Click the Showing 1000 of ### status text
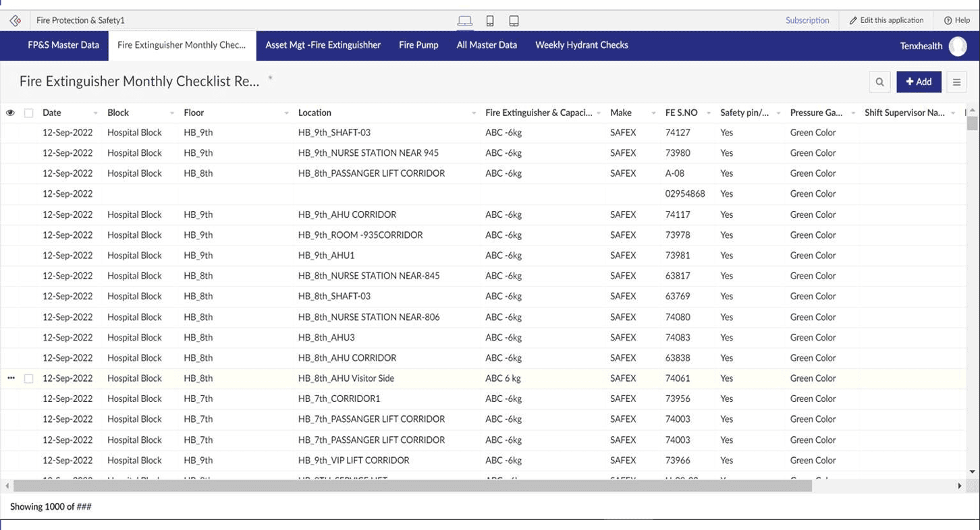Image resolution: width=980 pixels, height=530 pixels. [51, 506]
